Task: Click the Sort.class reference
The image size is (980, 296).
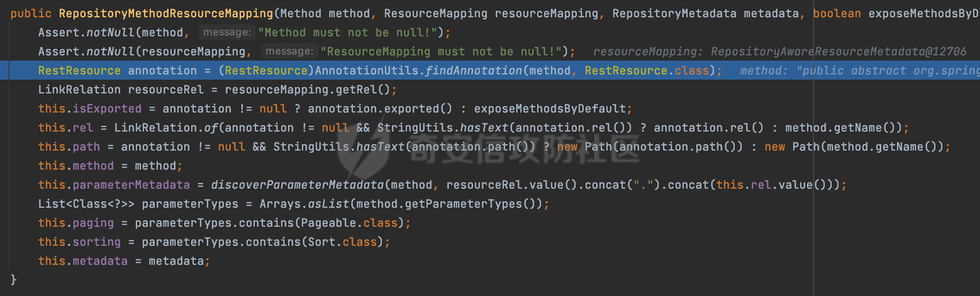Action: (345, 242)
